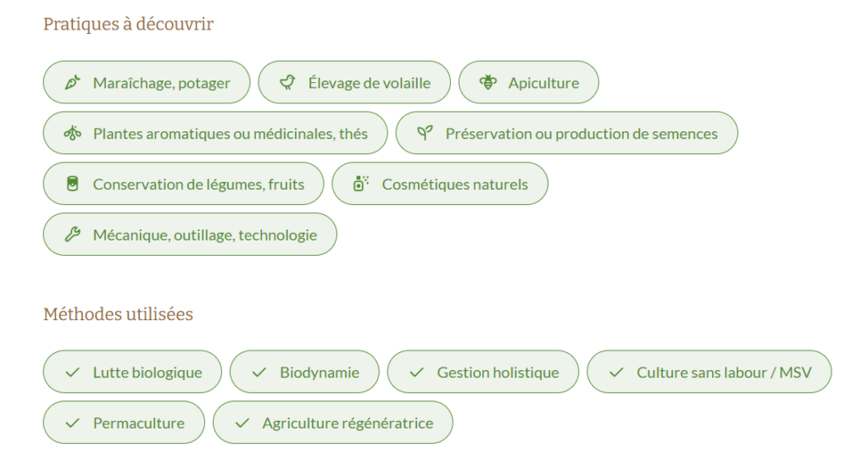Click the bird icon for Élevage de volaille
The width and height of the screenshot is (868, 453).
click(x=288, y=83)
